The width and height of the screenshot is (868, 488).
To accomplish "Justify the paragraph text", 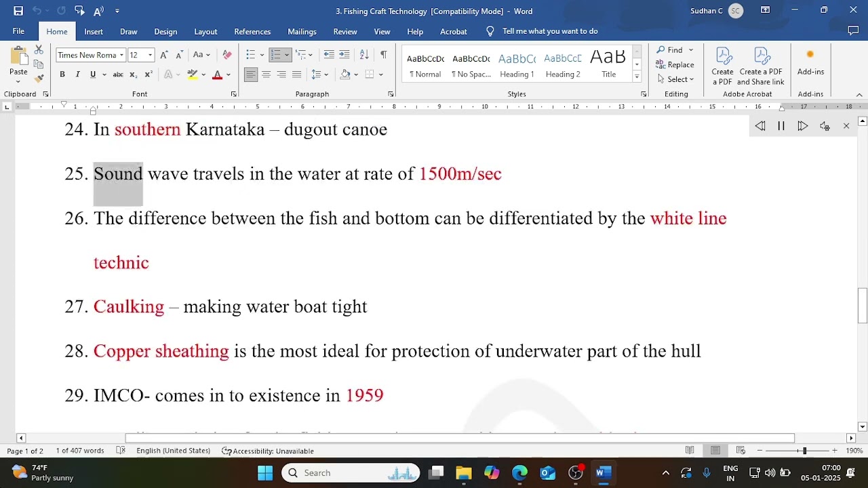I will 296,75.
